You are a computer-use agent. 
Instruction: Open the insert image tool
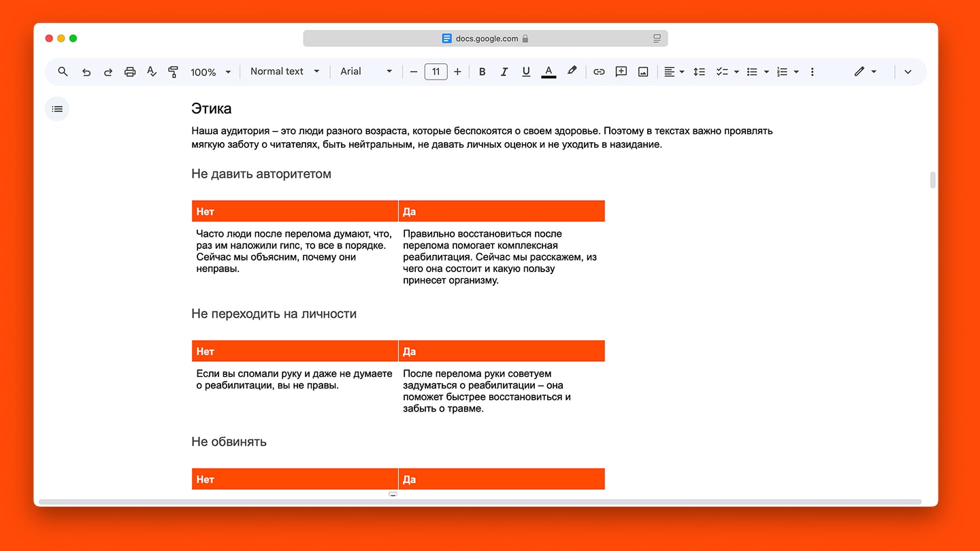click(x=643, y=71)
